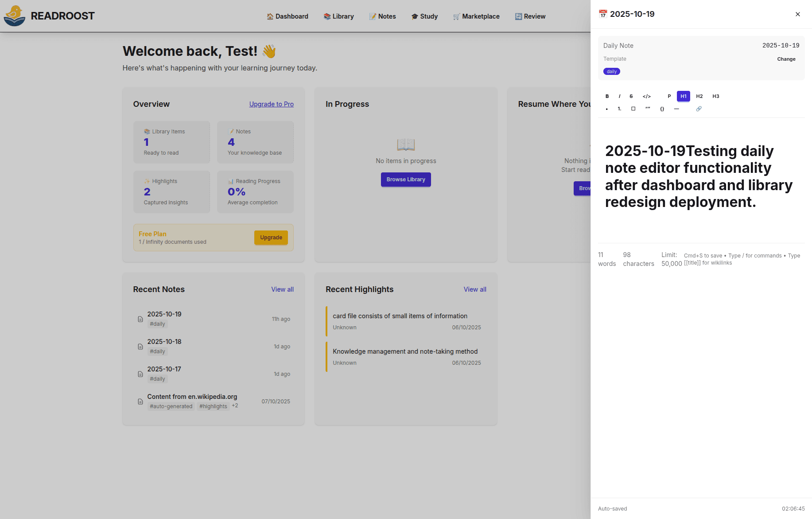
Task: Switch to the Marketplace section
Action: [476, 16]
